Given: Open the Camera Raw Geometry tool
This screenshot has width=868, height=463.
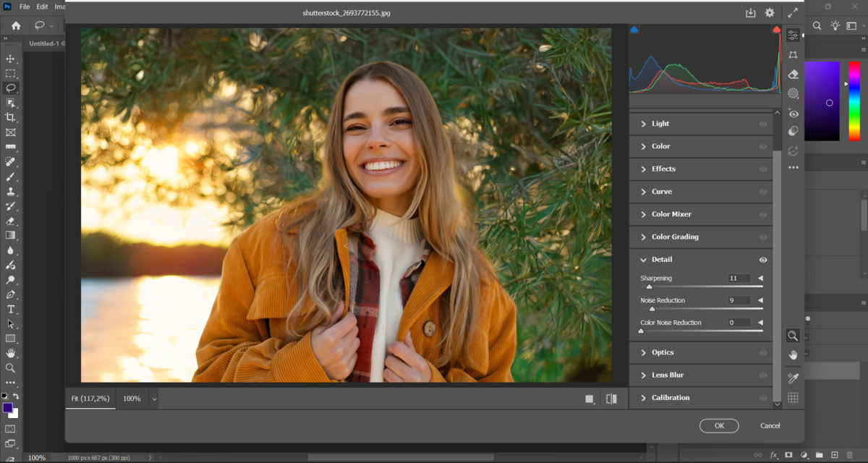Looking at the screenshot, I should 793,54.
